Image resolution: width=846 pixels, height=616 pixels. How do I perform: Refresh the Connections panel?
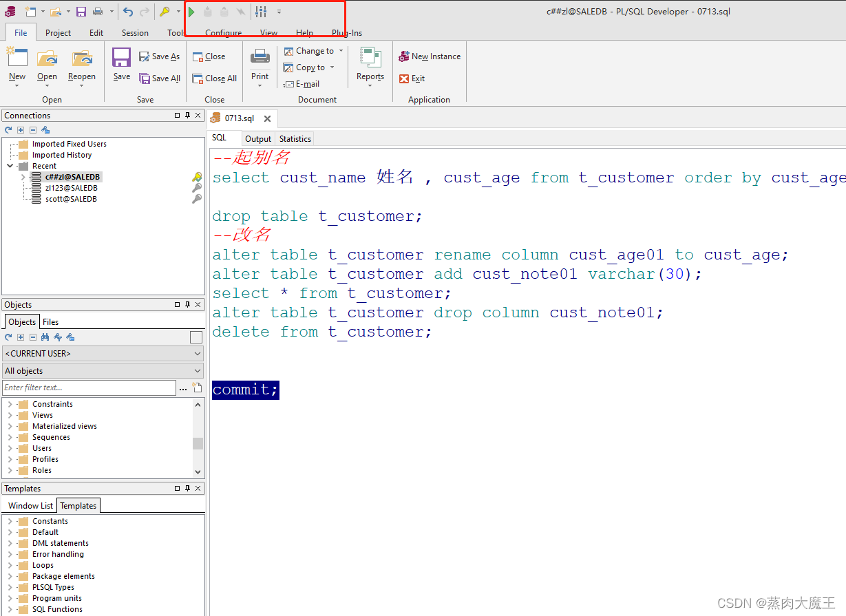coord(8,129)
